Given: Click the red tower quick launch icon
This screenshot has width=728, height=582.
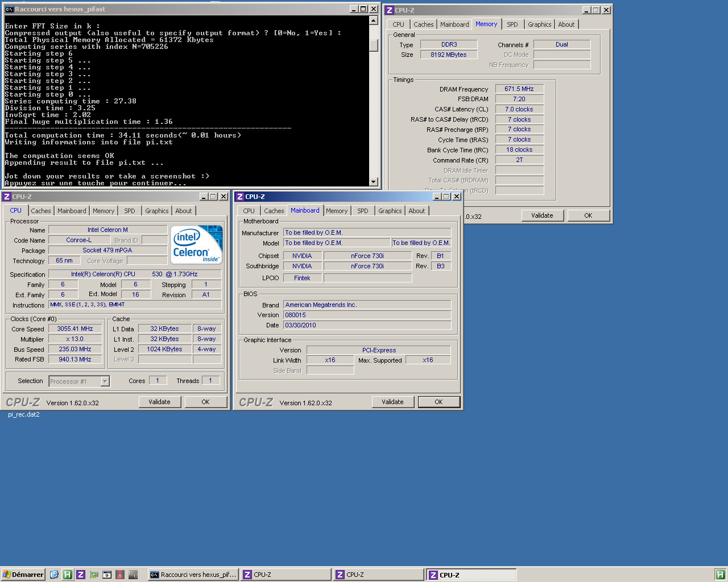Looking at the screenshot, I should coord(120,575).
